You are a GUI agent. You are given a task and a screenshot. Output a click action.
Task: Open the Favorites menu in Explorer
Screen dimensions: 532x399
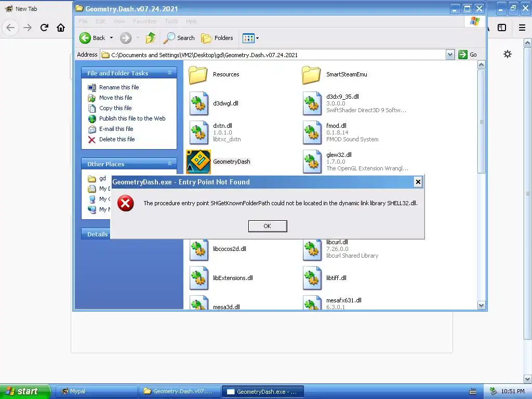(x=145, y=21)
